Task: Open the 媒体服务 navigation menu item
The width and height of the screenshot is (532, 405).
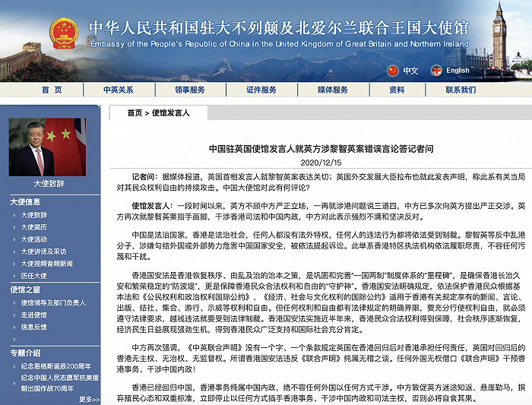Action: (333, 90)
